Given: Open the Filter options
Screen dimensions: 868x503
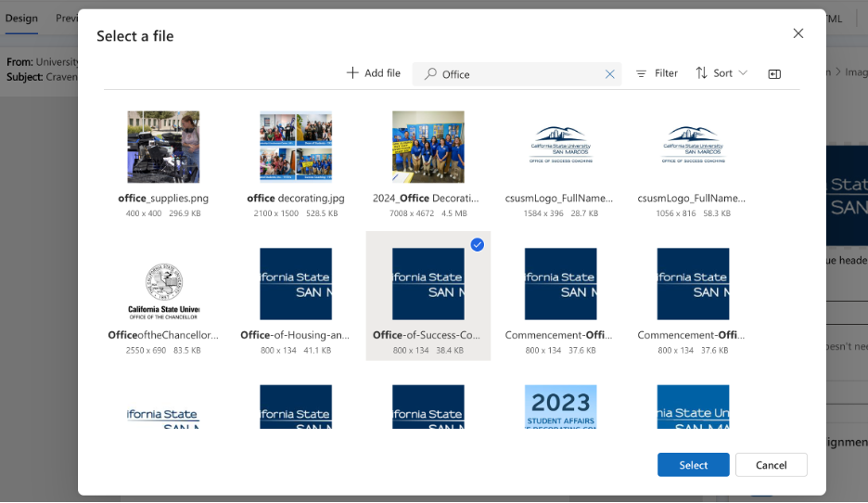Looking at the screenshot, I should [657, 73].
